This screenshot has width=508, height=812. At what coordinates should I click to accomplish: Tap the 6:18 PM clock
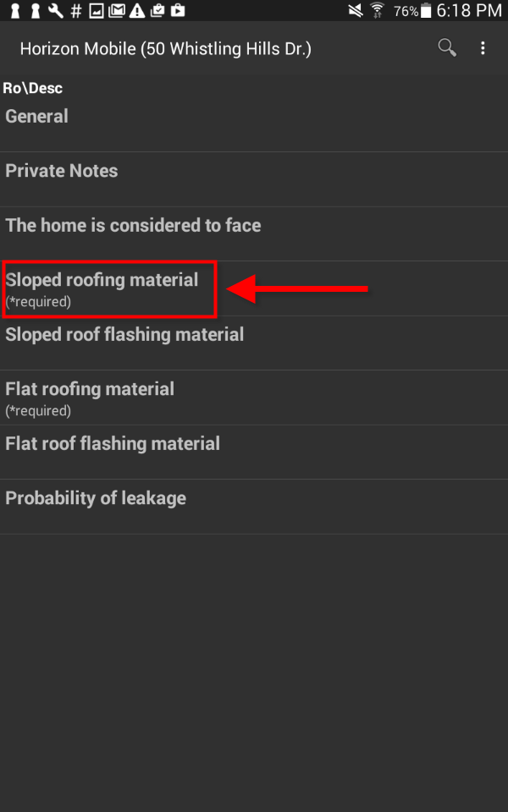pyautogui.click(x=469, y=11)
